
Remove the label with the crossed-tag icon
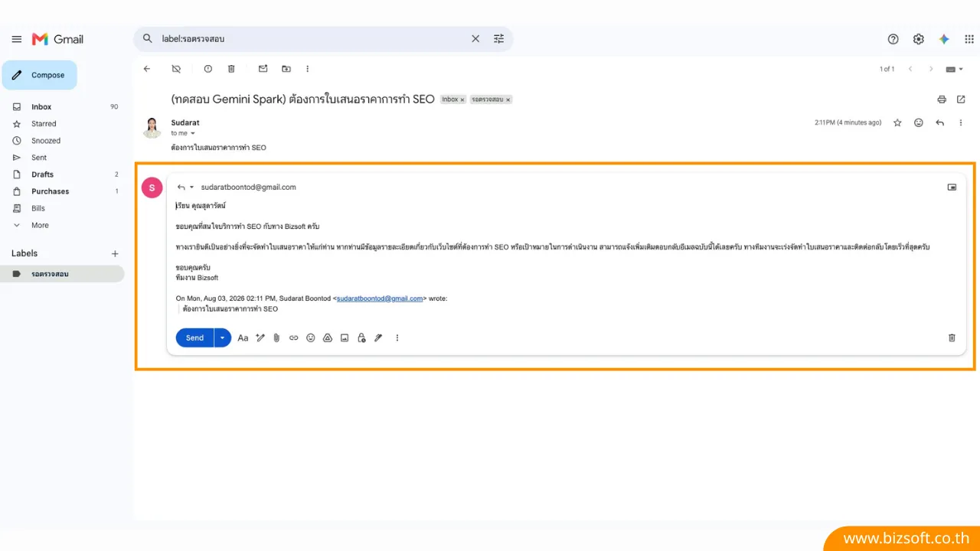pyautogui.click(x=176, y=69)
